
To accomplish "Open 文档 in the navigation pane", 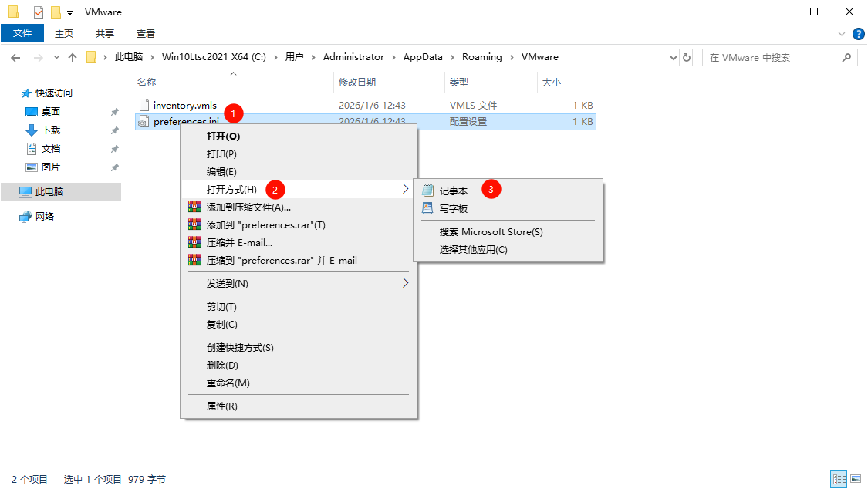I will [51, 149].
